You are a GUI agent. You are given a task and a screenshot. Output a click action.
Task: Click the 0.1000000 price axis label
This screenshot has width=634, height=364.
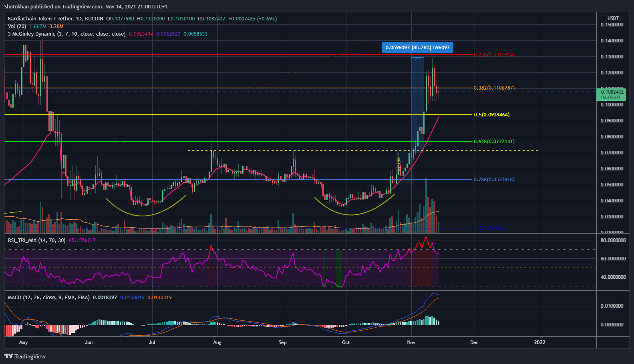(x=612, y=105)
